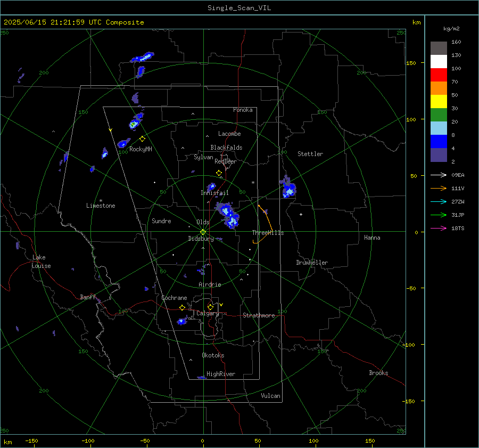Screen dimensions: 479x448
Task: Click the white 09EA arrow in legend
Action: pos(439,175)
